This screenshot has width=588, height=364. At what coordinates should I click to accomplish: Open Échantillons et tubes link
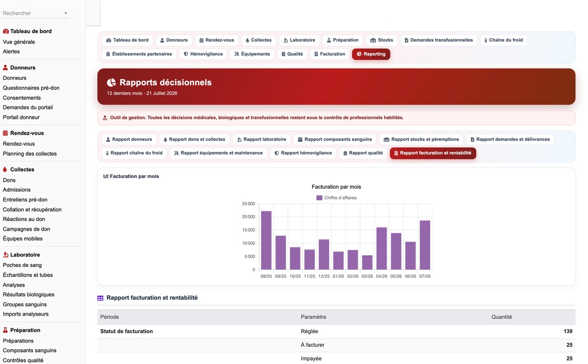click(28, 275)
